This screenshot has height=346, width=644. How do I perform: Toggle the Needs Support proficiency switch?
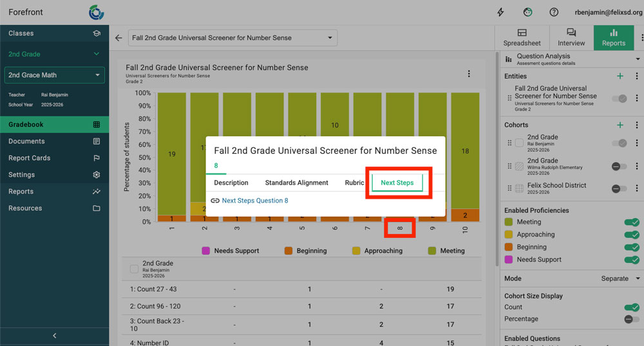631,260
